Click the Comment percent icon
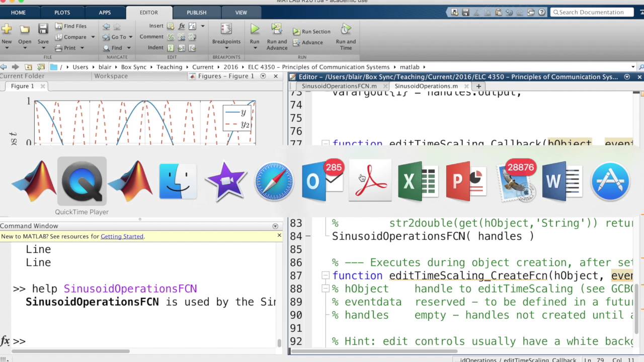Image resolution: width=644 pixels, height=362 pixels. pos(171,37)
